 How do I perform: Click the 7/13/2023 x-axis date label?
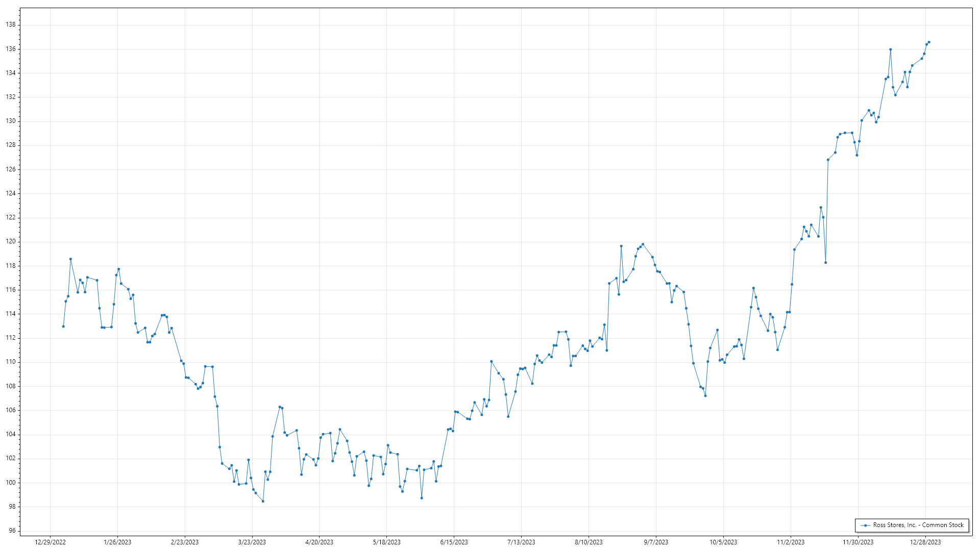click(x=521, y=542)
